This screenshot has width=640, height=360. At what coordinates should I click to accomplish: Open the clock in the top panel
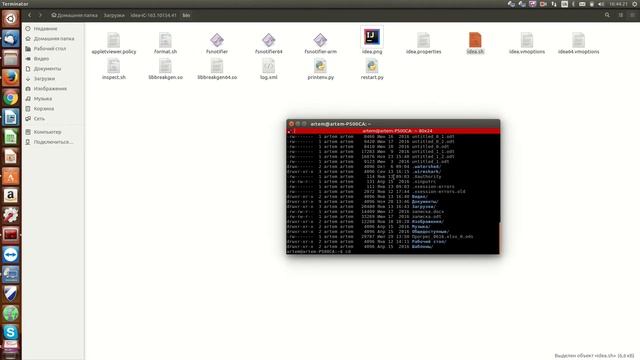(x=618, y=4)
